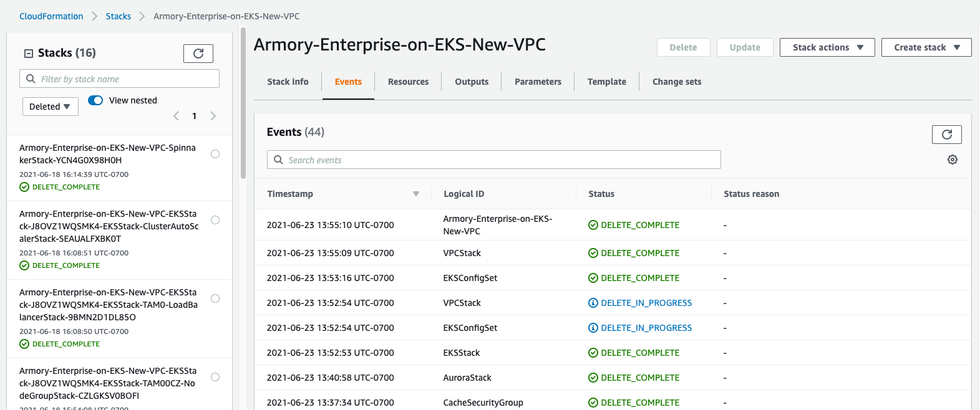The height and width of the screenshot is (410, 980).
Task: Switch to the Resources tab
Action: pyautogui.click(x=408, y=82)
